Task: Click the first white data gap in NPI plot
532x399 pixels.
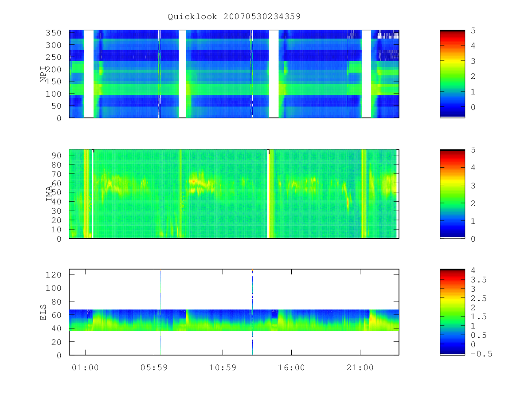Action: tap(89, 74)
